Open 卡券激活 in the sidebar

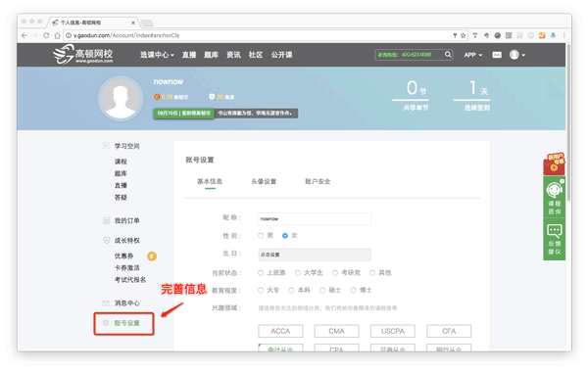[127, 268]
